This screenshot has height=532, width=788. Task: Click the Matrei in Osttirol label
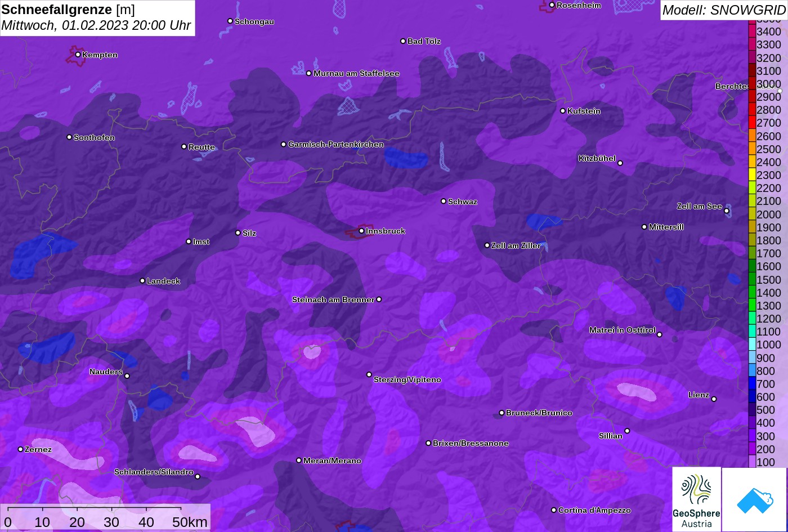(623, 330)
